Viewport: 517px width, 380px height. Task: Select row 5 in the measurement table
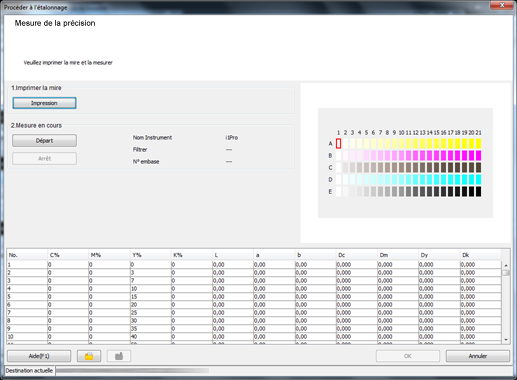(x=254, y=297)
